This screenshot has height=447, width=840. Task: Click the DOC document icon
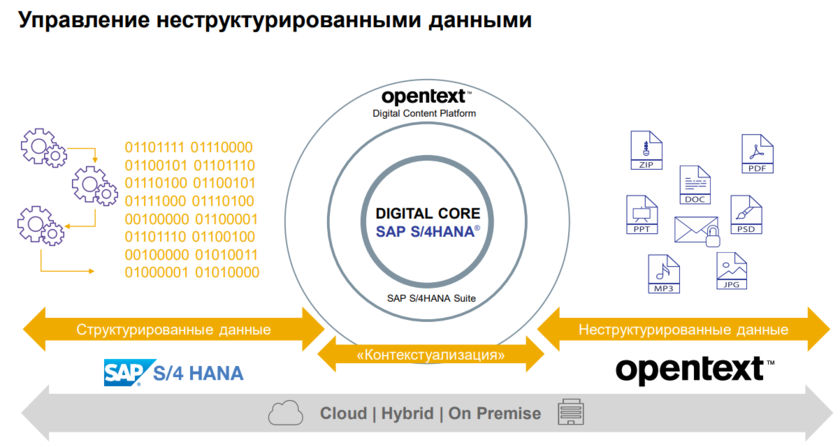point(696,186)
